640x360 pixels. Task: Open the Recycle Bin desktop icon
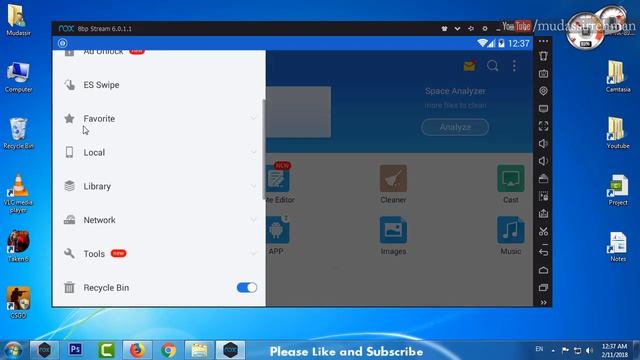click(x=18, y=133)
